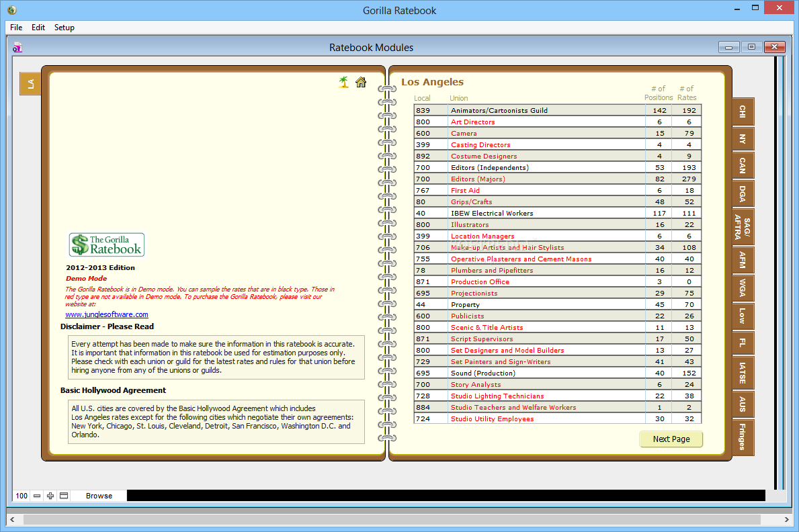Open the Edit menu

click(38, 28)
